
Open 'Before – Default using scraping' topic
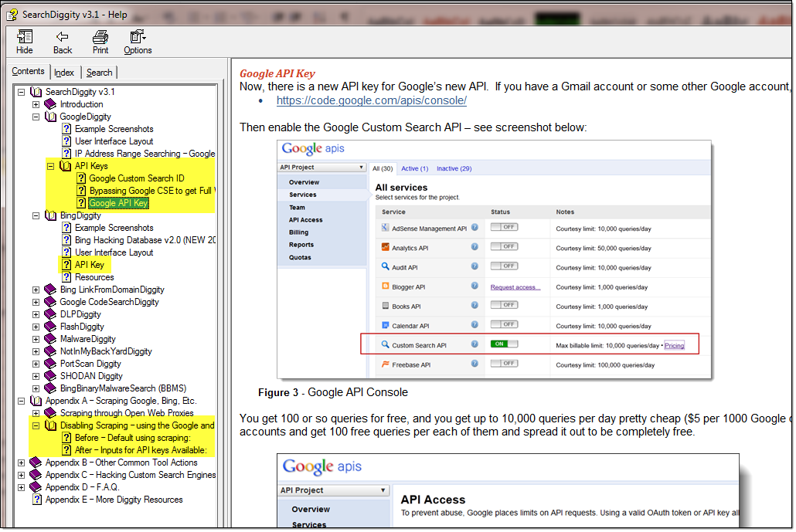pos(132,438)
